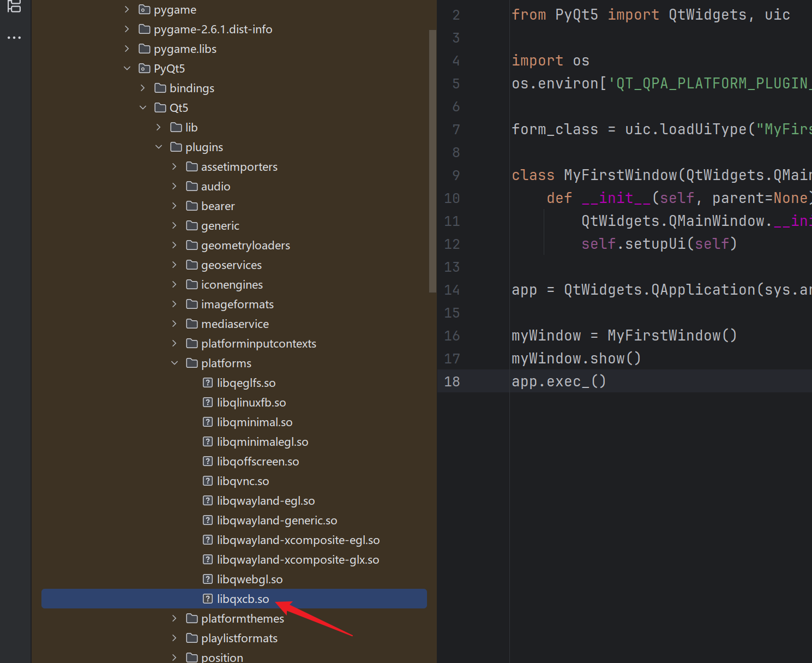Click the 'import os' code line
812x663 pixels.
pos(550,60)
